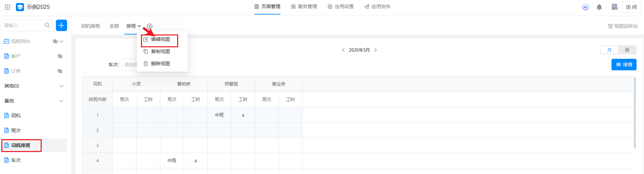Toggle visibility of 客户 page
This screenshot has height=174, width=644.
click(60, 56)
